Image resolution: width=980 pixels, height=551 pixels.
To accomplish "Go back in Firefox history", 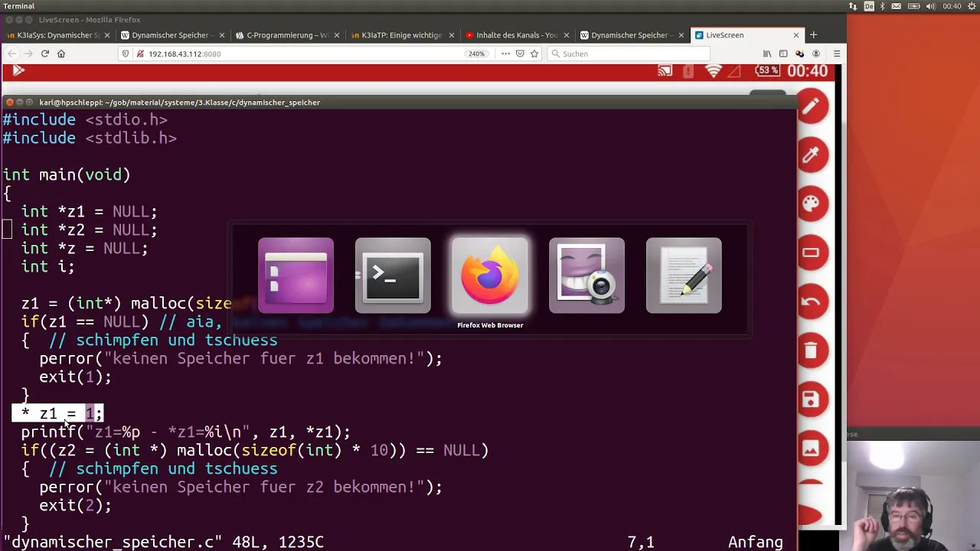I will [11, 54].
